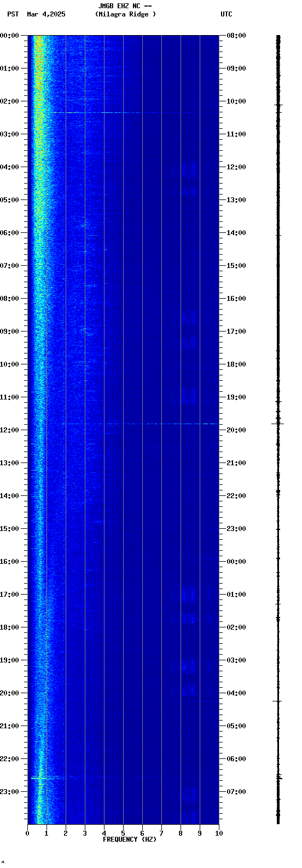The height and width of the screenshot is (868, 302).
Task: Click the 23:00 PST time label
Action: click(10, 792)
